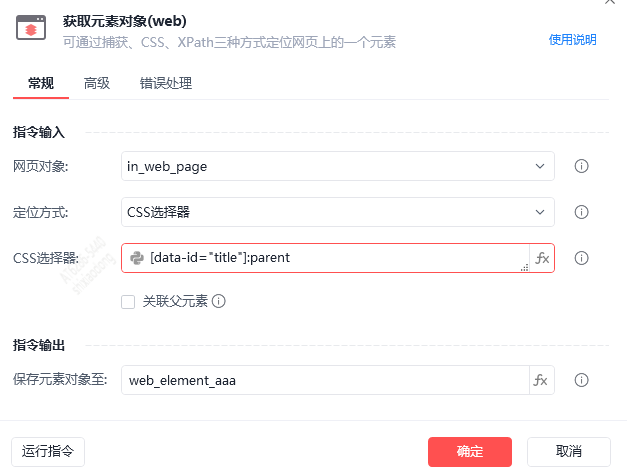Image resolution: width=627 pixels, height=476 pixels.
Task: Click the Python mode icon in CSS选择器 field
Action: (x=137, y=258)
